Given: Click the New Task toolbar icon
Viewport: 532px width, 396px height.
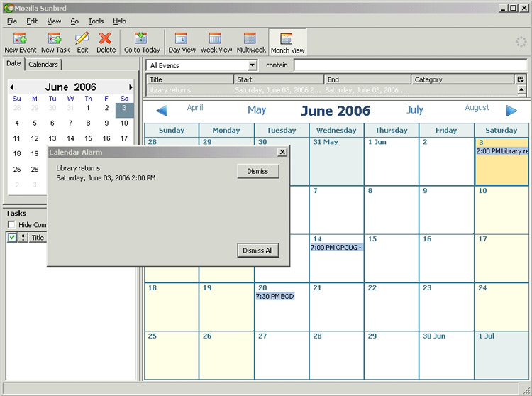Looking at the screenshot, I should pyautogui.click(x=55, y=38).
